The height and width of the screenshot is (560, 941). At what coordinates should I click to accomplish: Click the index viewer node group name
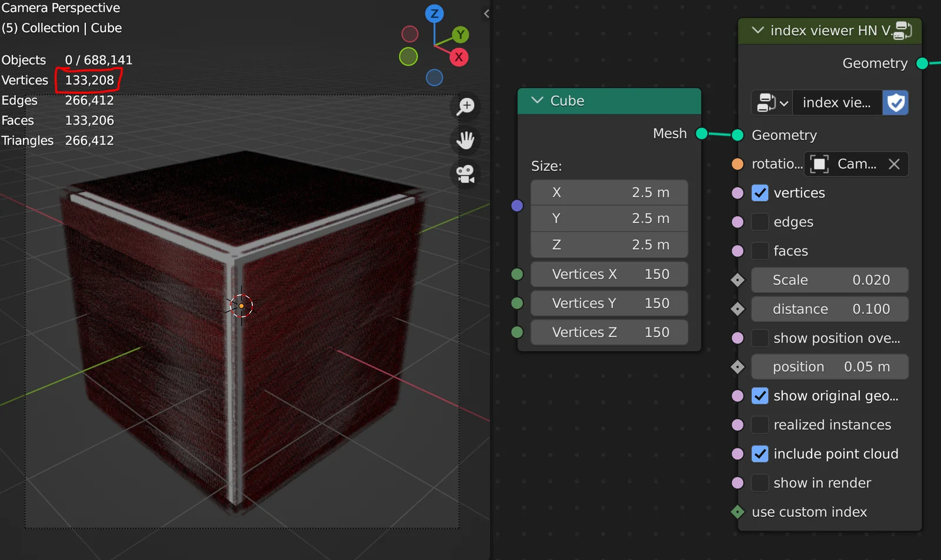836,103
